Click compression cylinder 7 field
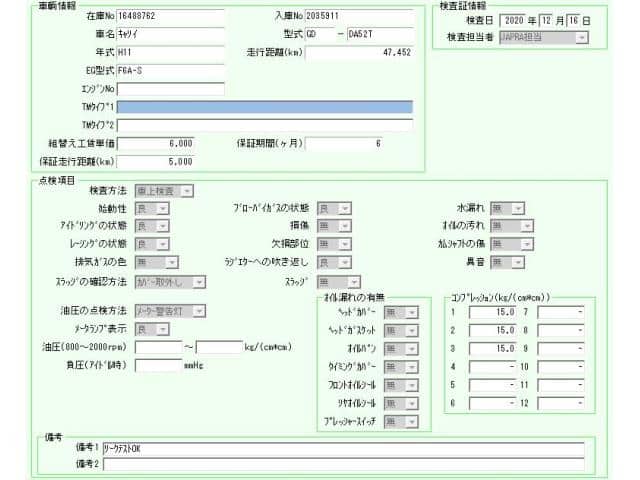 (x=561, y=313)
